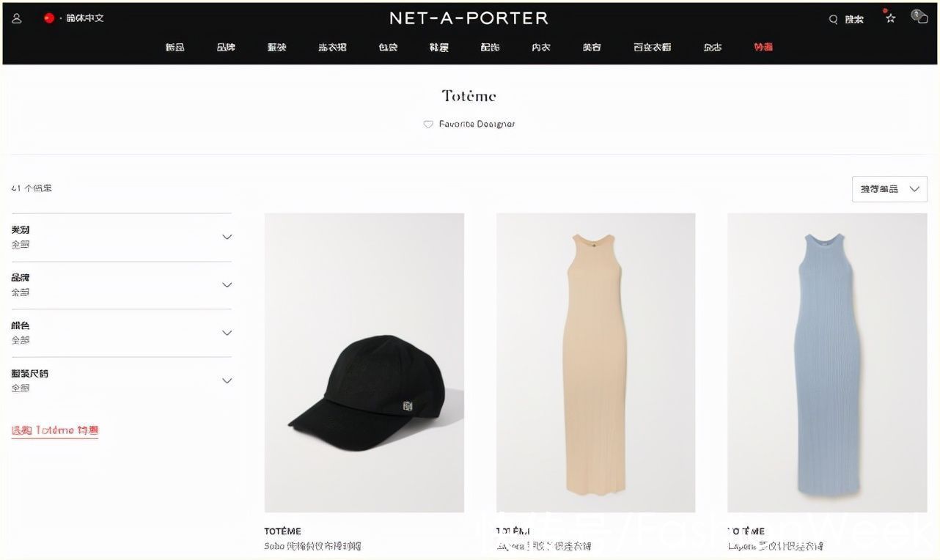Expand the 类别 filter chevron

point(227,237)
